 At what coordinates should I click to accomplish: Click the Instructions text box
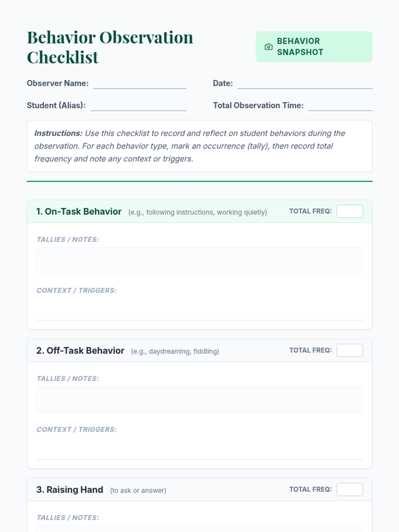pos(199,146)
